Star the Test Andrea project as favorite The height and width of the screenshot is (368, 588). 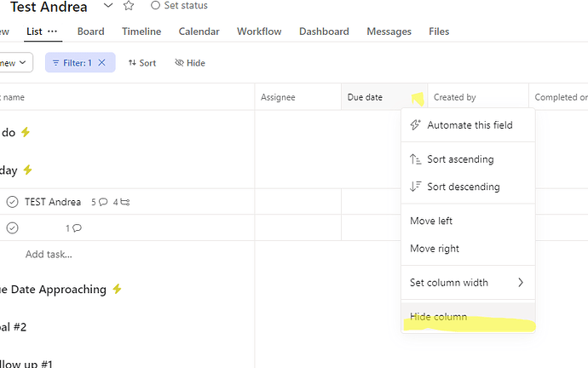129,6
